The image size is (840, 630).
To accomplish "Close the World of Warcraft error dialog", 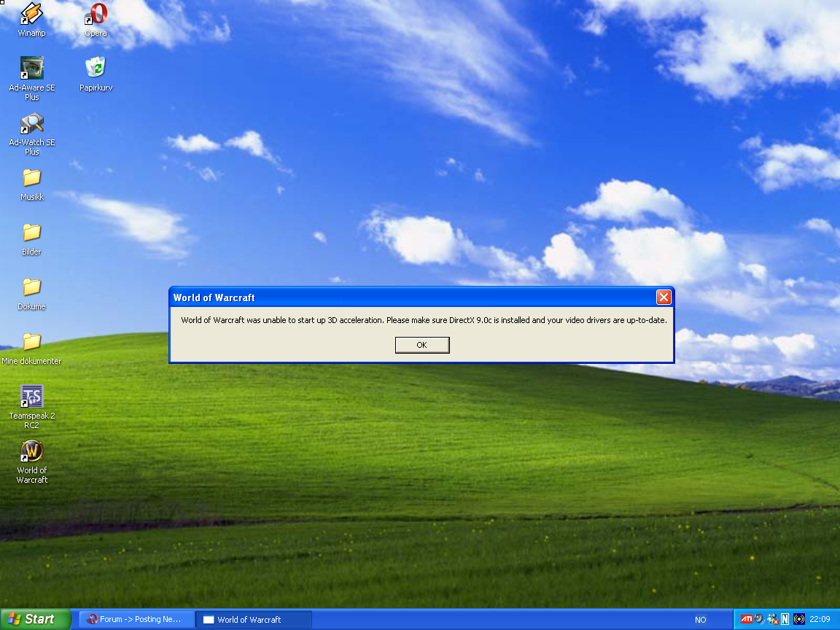I will tap(664, 297).
